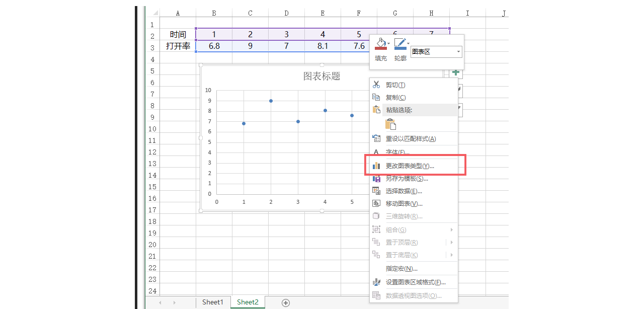The height and width of the screenshot is (309, 644).
Task: Select 剪切 (Cut) from context menu
Action: pos(395,85)
